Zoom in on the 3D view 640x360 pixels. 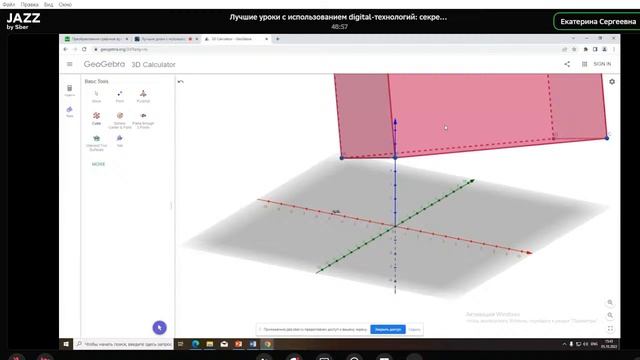coord(610,302)
